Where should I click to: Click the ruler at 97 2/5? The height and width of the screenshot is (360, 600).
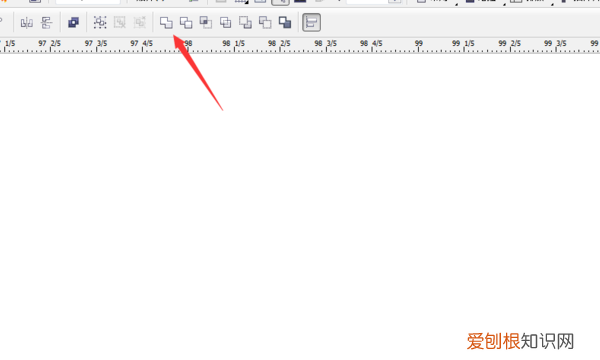[50, 45]
